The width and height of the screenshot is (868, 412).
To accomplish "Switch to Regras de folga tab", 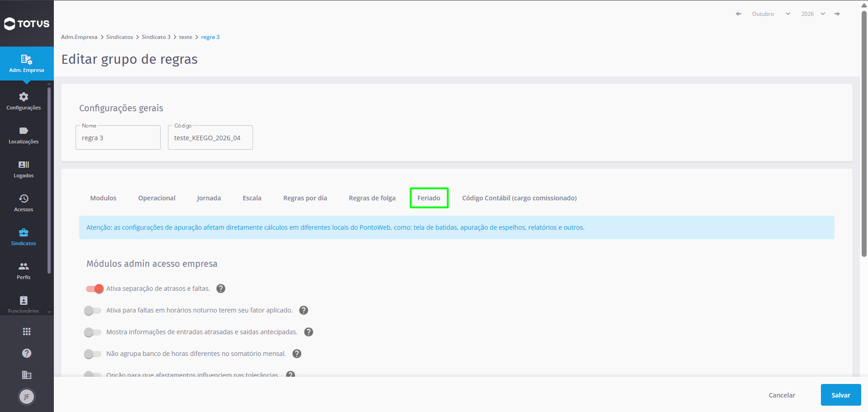I will coord(372,198).
